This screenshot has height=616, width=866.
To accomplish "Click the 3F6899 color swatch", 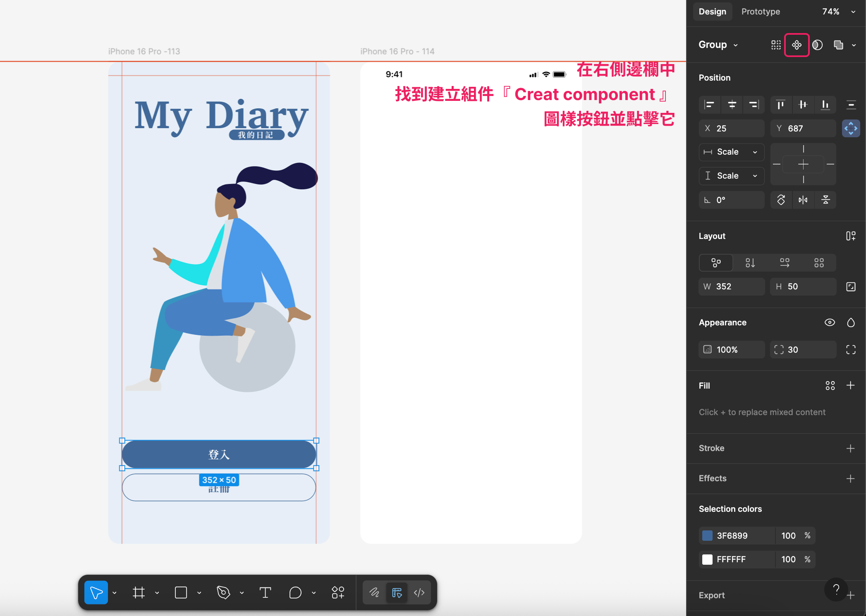I will tap(708, 536).
